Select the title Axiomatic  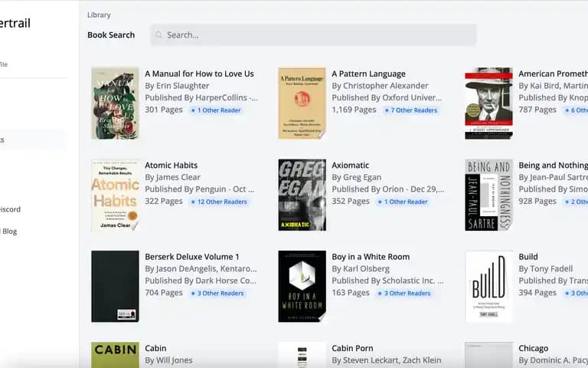[350, 166]
